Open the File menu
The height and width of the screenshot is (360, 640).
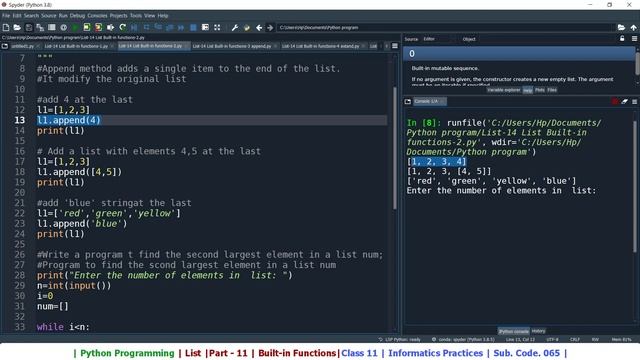[x=6, y=16]
